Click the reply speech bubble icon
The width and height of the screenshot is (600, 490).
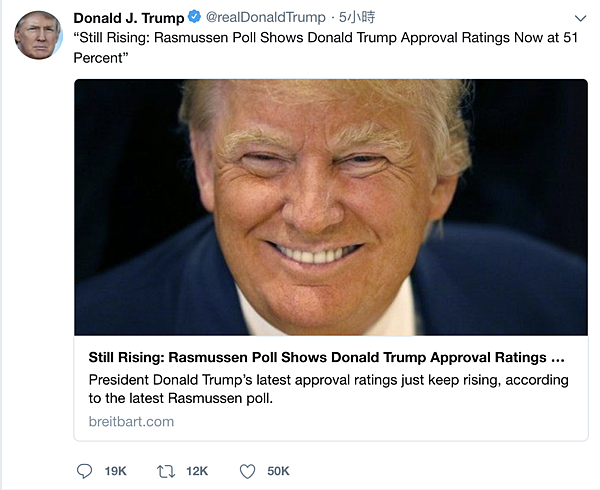click(x=84, y=471)
